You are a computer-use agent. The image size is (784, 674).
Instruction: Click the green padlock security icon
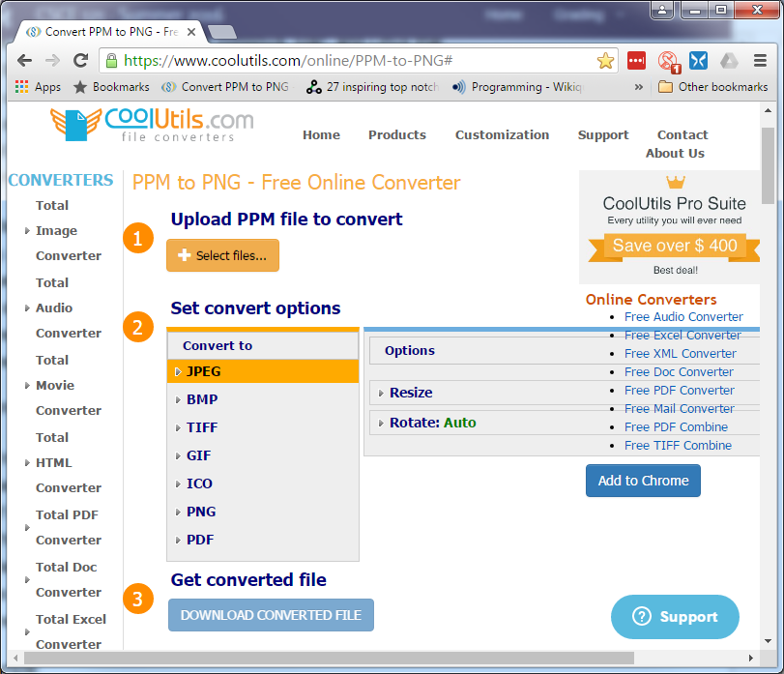click(x=112, y=61)
